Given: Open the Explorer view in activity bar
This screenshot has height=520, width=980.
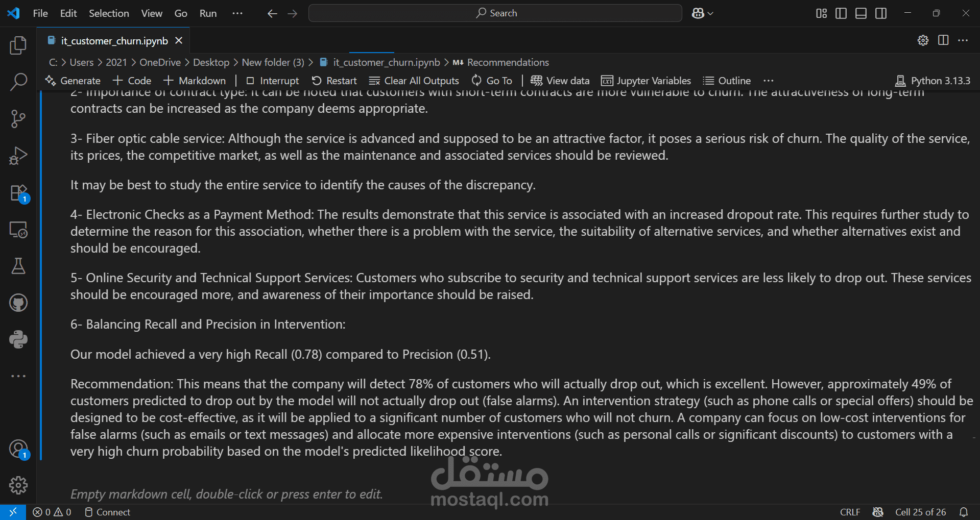Looking at the screenshot, I should pyautogui.click(x=18, y=45).
